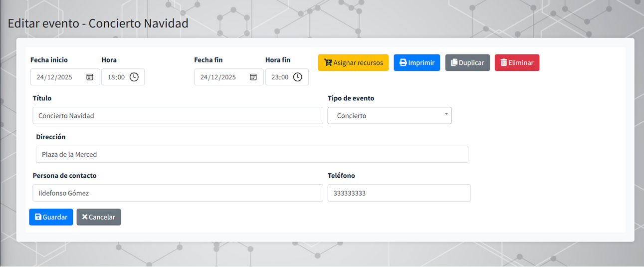Open the Tipo de evento dropdown
This screenshot has height=267, width=644.
390,115
